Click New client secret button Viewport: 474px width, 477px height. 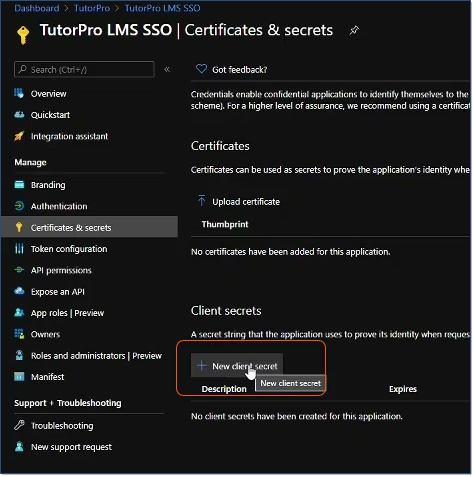click(x=237, y=366)
